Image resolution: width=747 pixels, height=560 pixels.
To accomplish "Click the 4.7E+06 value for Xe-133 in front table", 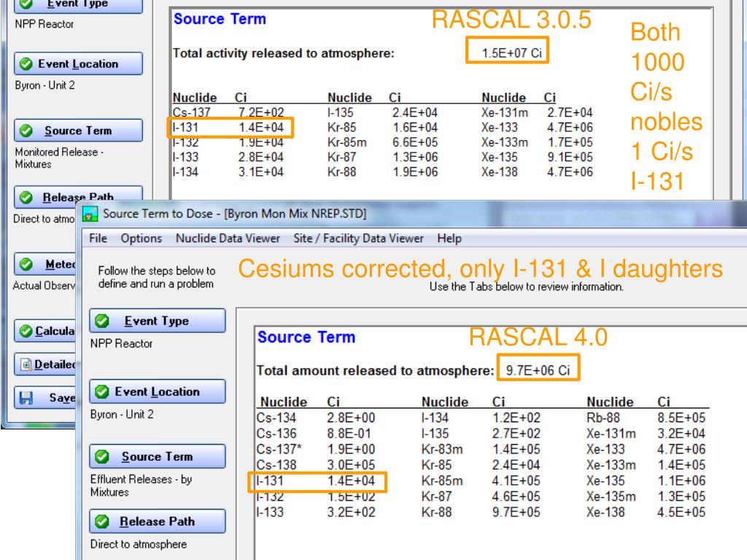I will [x=681, y=449].
